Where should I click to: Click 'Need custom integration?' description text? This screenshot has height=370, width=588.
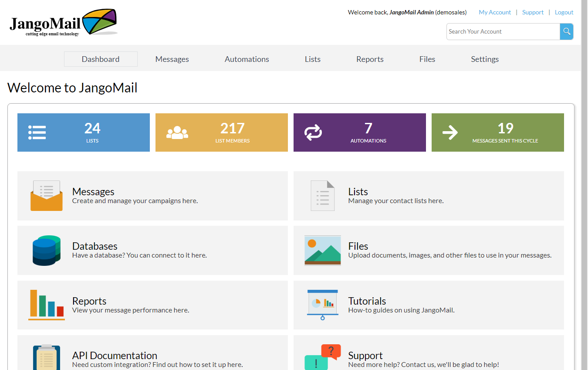click(x=158, y=365)
